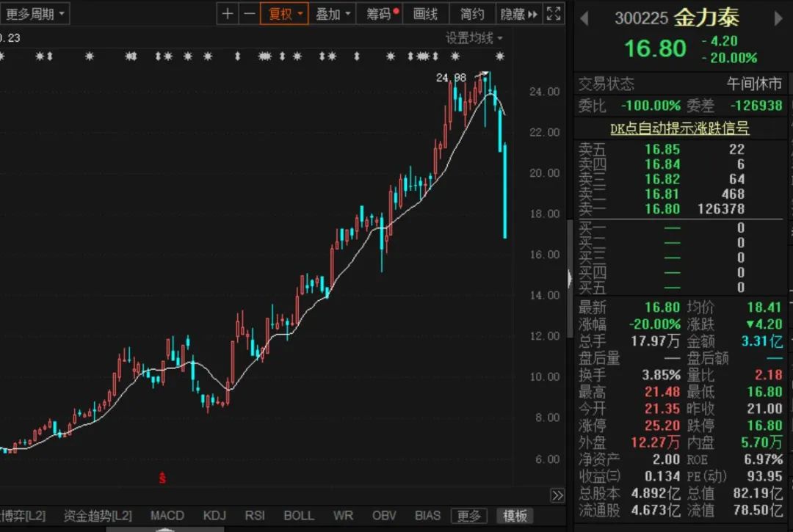
Task: Select 资金趋势[L2] indicator tab
Action: [98, 515]
